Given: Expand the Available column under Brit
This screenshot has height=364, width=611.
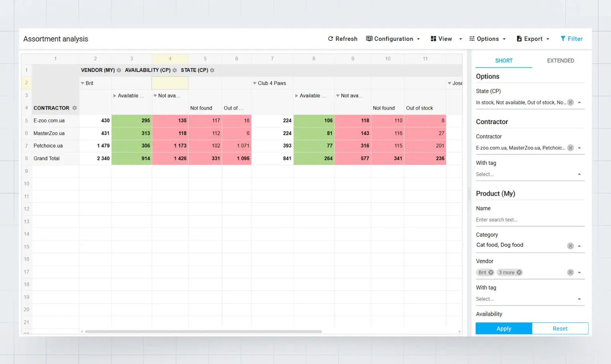Looking at the screenshot, I should [x=115, y=96].
